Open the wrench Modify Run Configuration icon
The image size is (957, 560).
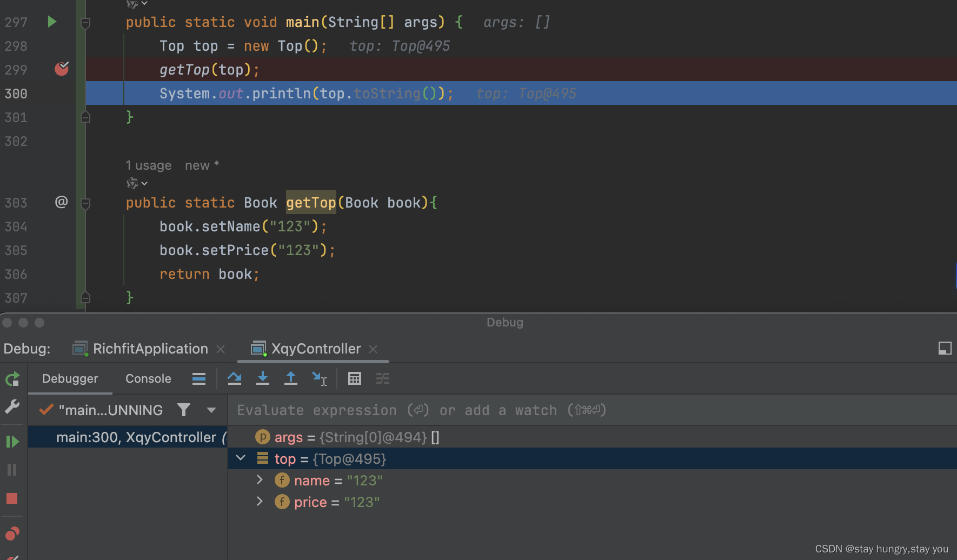[12, 406]
